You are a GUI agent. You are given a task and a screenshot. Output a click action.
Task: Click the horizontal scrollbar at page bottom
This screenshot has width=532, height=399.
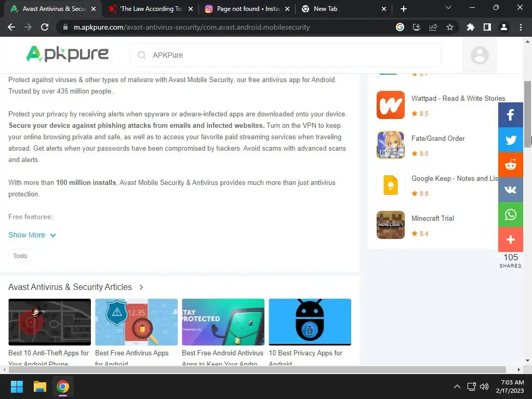(x=257, y=369)
